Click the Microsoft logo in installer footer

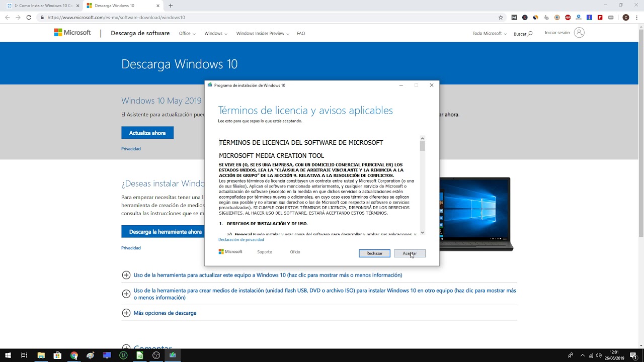pos(230,251)
